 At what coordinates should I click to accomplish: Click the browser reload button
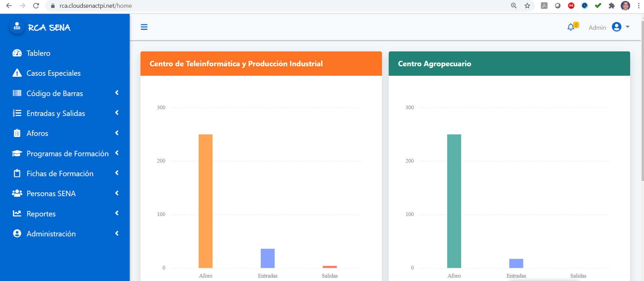[x=36, y=6]
